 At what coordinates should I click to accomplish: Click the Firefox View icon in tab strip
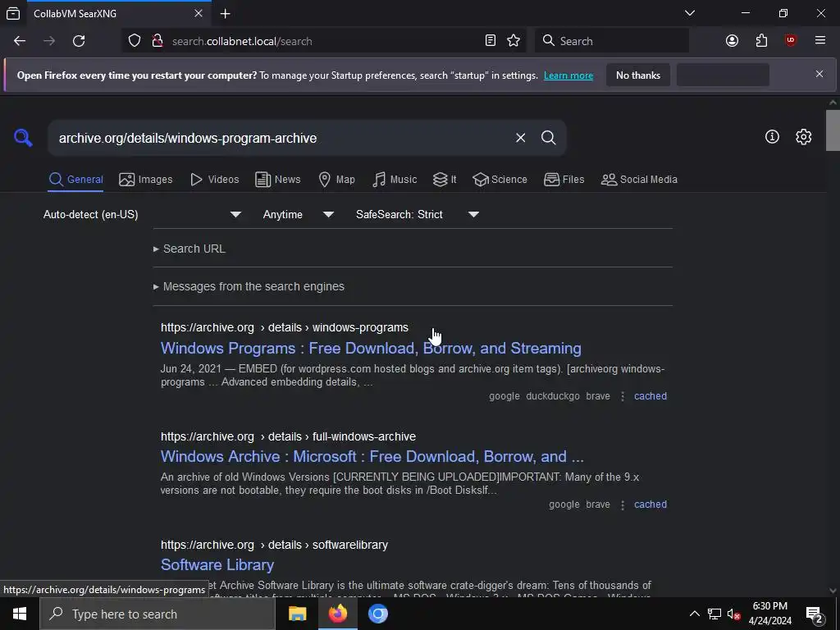click(x=13, y=13)
